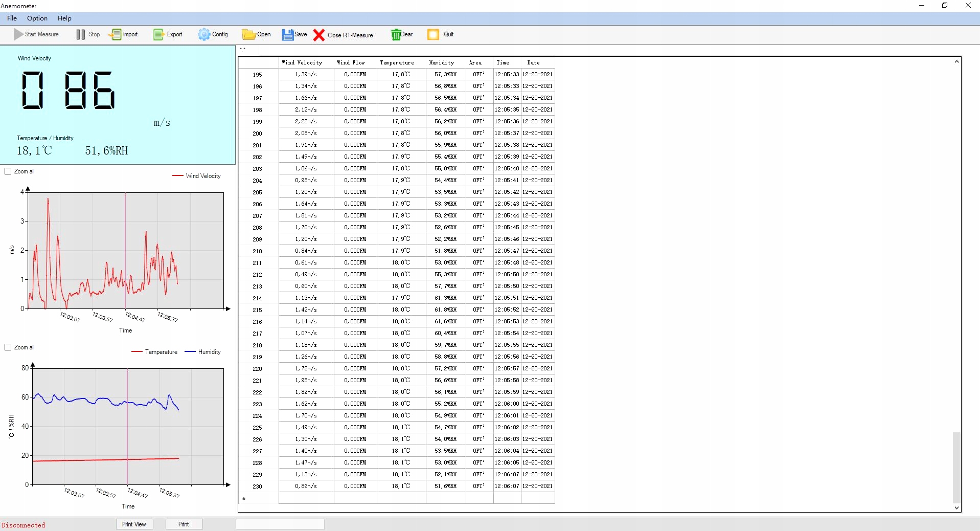
Task: Click the Wind Flow column header
Action: (x=355, y=62)
